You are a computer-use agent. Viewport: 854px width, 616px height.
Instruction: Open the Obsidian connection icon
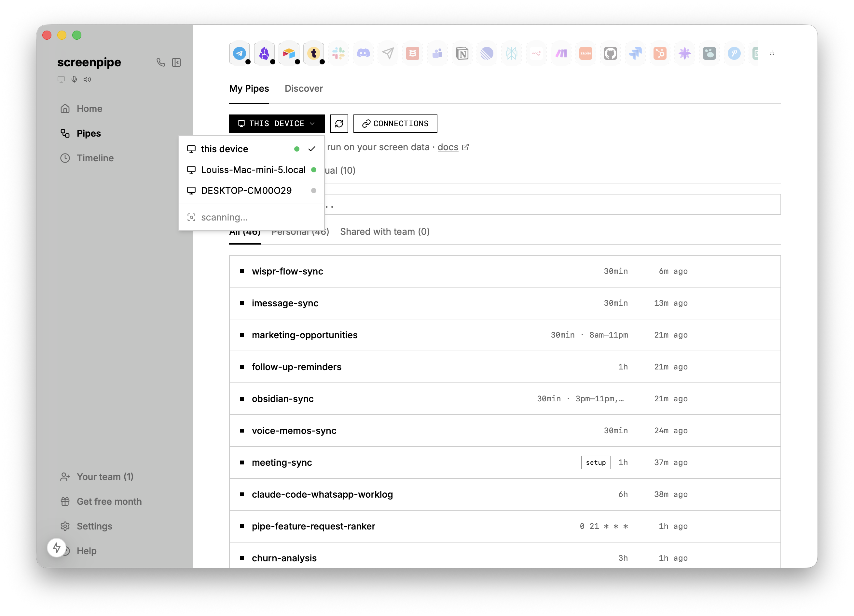(x=264, y=53)
